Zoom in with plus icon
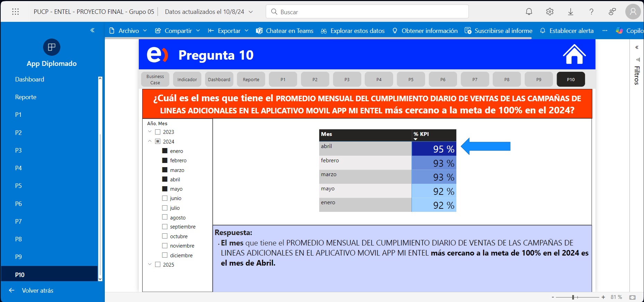Image resolution: width=644 pixels, height=302 pixels. [603, 297]
